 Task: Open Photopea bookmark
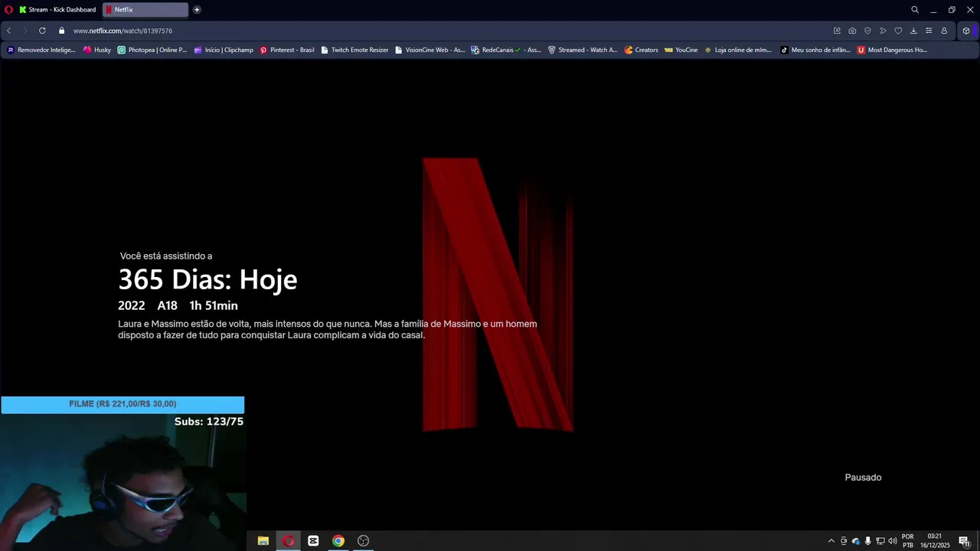pyautogui.click(x=152, y=50)
